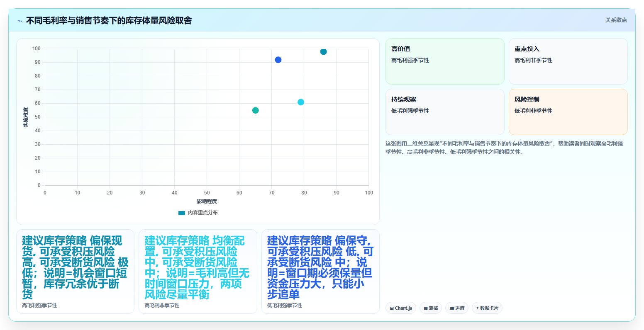Open the 高价值 quadrant card
The height and width of the screenshot is (330, 644).
click(445, 61)
